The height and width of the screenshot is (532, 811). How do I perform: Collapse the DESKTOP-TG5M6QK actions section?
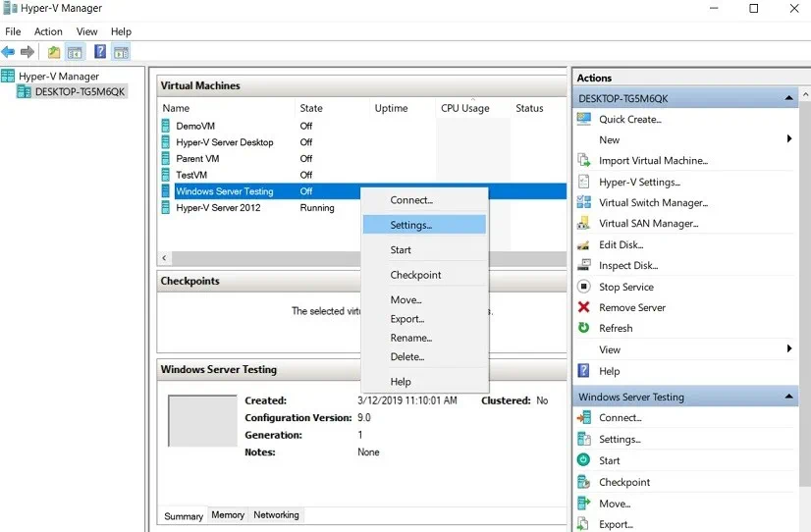[789, 99]
